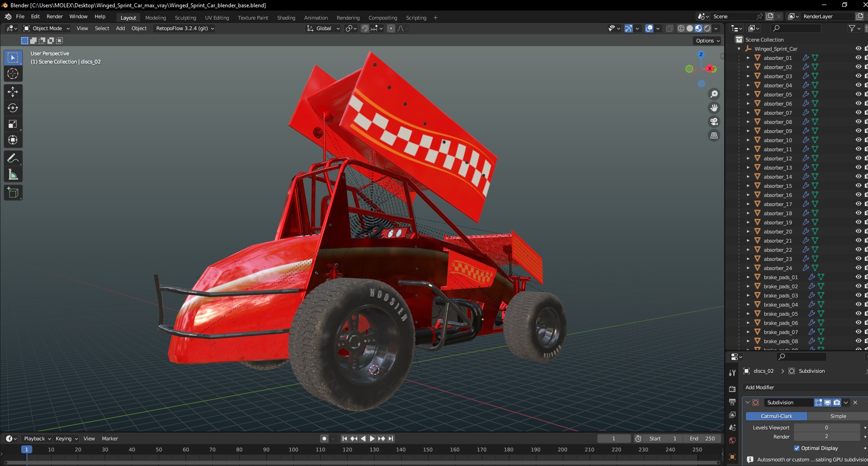Image resolution: width=868 pixels, height=466 pixels.
Task: Open the World properties tab icon
Action: coord(732,440)
